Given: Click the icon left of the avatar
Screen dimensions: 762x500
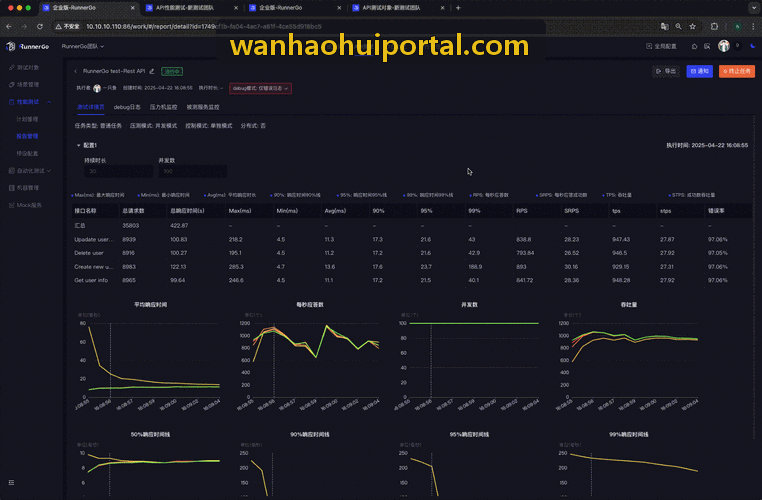Looking at the screenshot, I should point(707,46).
